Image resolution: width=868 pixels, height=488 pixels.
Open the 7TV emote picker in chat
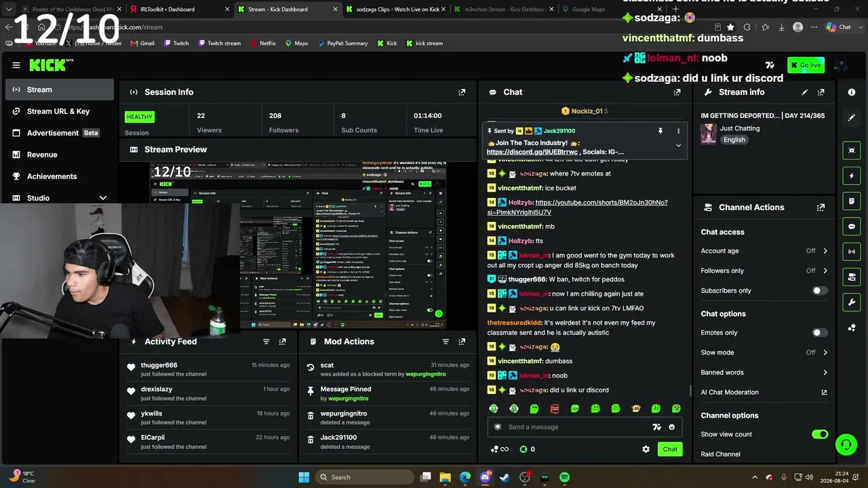pos(656,427)
